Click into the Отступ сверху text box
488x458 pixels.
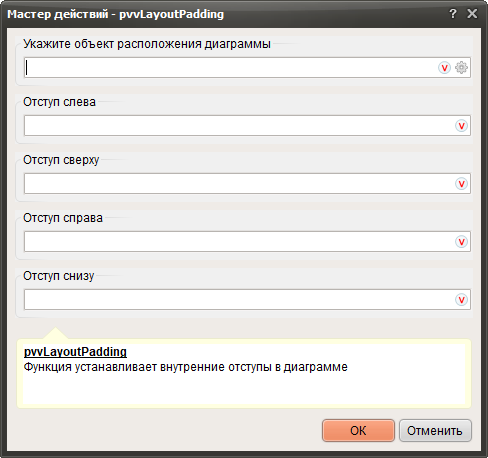click(x=239, y=184)
